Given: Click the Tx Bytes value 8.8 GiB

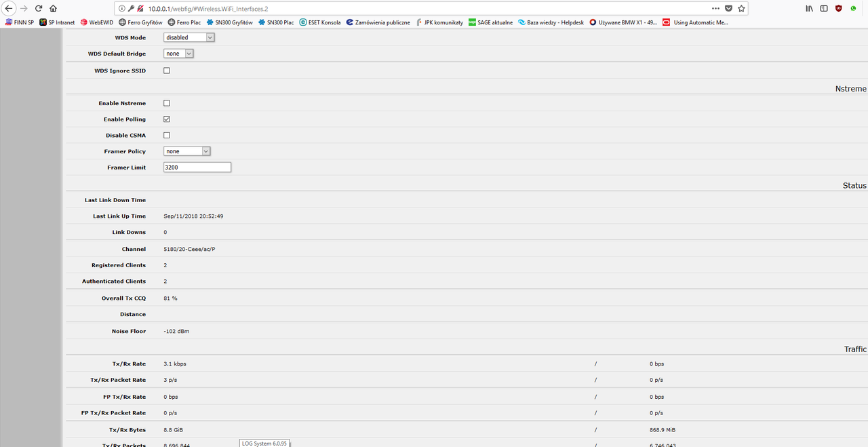Looking at the screenshot, I should (173, 430).
